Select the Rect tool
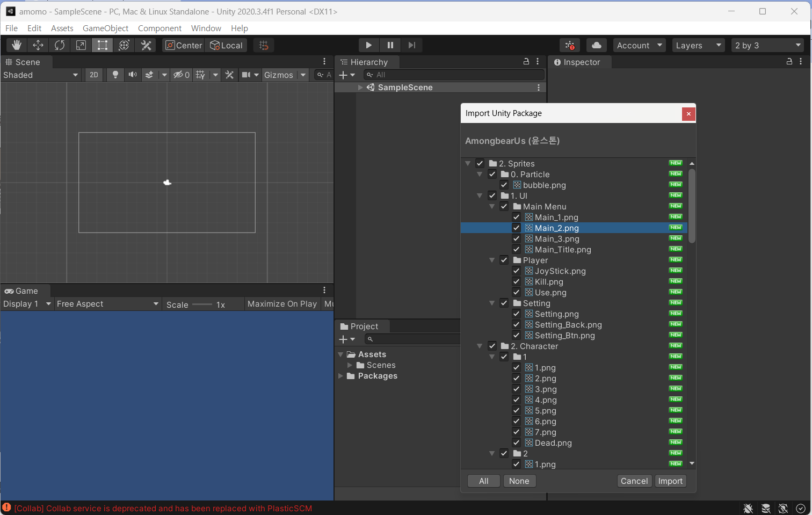The height and width of the screenshot is (515, 812). coord(103,45)
